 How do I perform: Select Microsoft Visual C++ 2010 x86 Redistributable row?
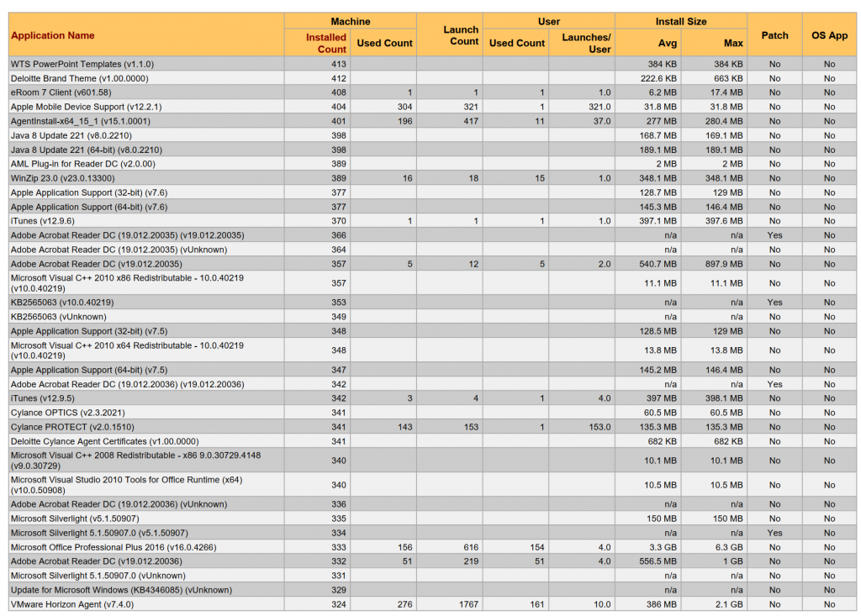click(432, 282)
